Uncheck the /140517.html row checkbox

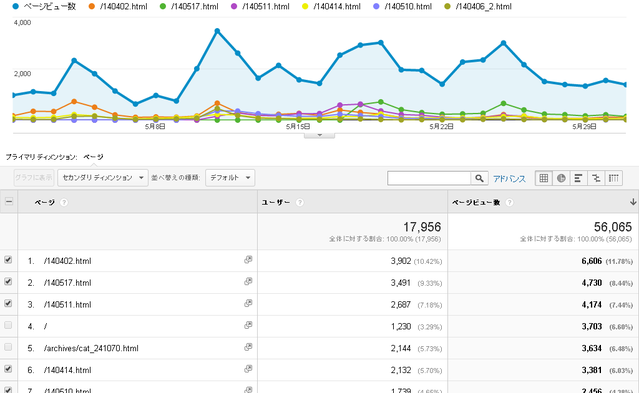point(8,281)
